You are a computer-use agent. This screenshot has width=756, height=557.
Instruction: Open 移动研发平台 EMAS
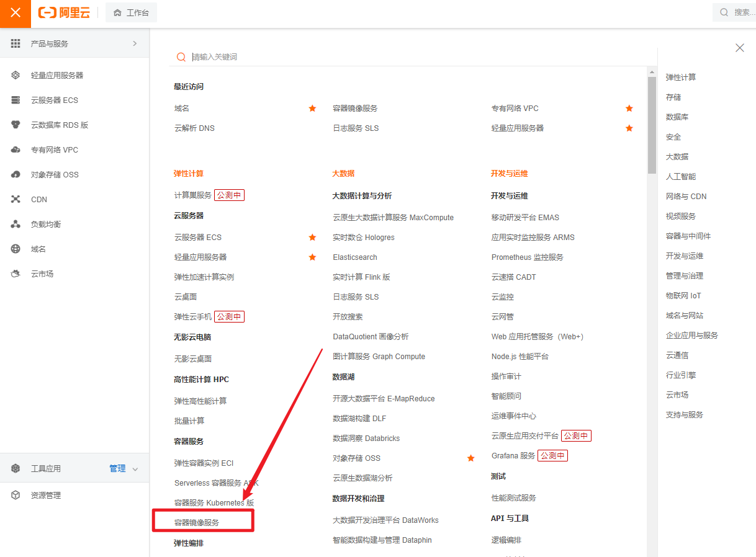(525, 217)
